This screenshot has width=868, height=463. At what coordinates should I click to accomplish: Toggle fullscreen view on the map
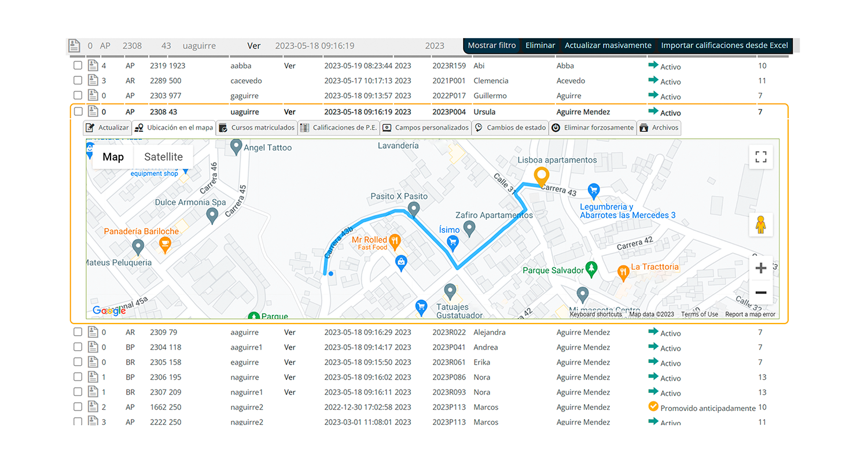[761, 157]
